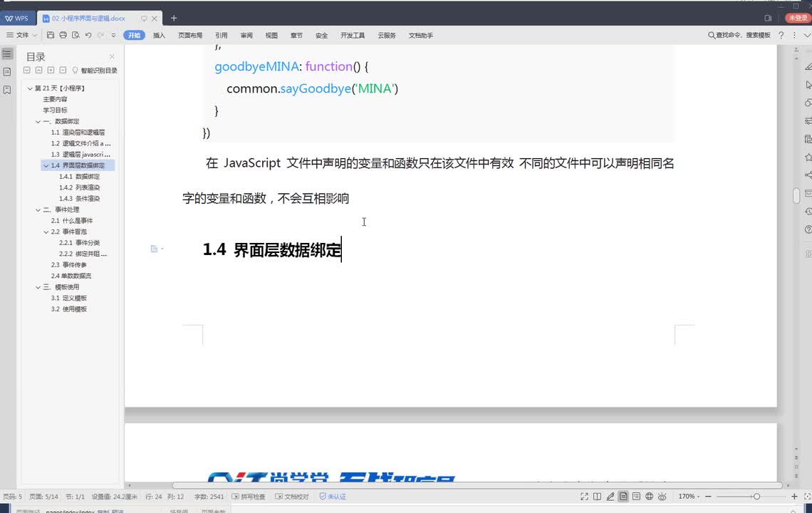Screen dimensions: 812x513
Task: Add a new tab with plus button
Action: click(x=174, y=18)
